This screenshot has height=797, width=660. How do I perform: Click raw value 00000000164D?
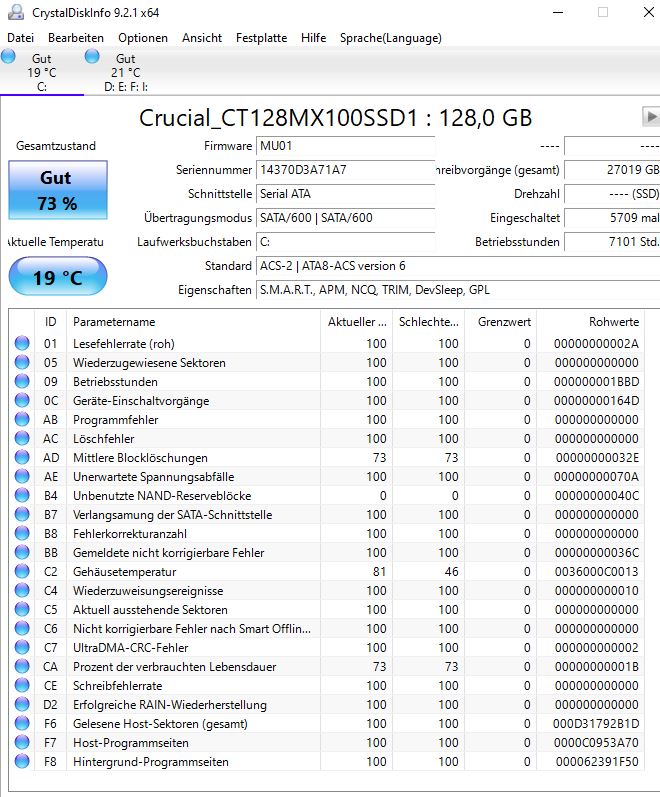click(596, 401)
